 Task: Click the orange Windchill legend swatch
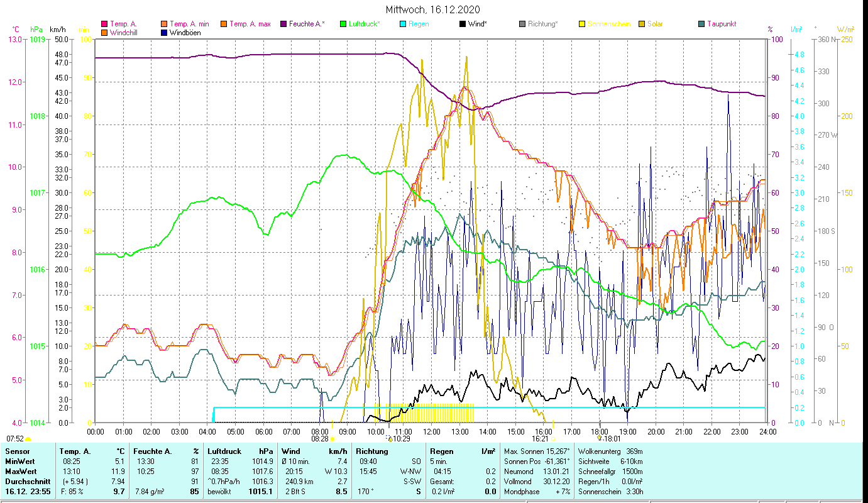pos(104,33)
